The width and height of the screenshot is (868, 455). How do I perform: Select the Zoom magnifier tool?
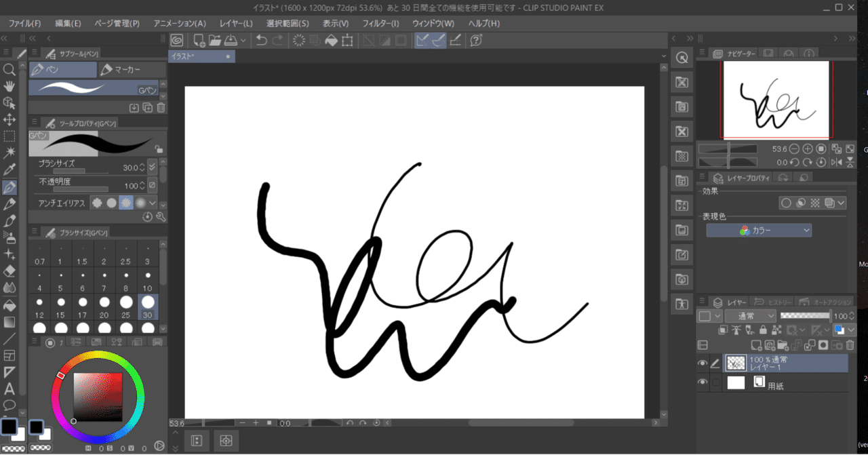pos(9,69)
